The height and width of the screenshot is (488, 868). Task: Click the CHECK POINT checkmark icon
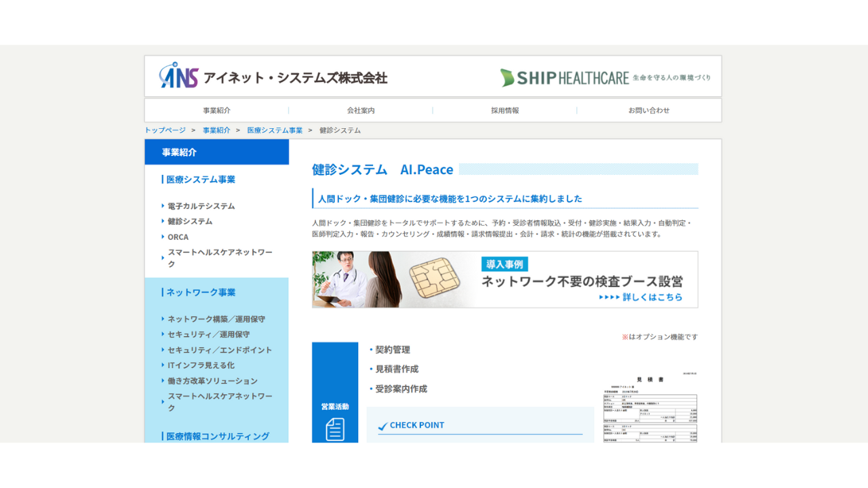pyautogui.click(x=383, y=426)
